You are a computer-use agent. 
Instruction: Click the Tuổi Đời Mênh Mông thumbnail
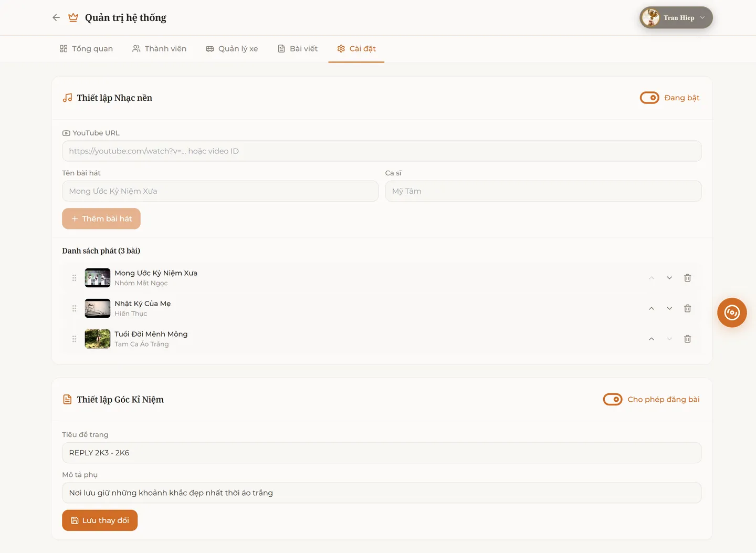pyautogui.click(x=98, y=339)
